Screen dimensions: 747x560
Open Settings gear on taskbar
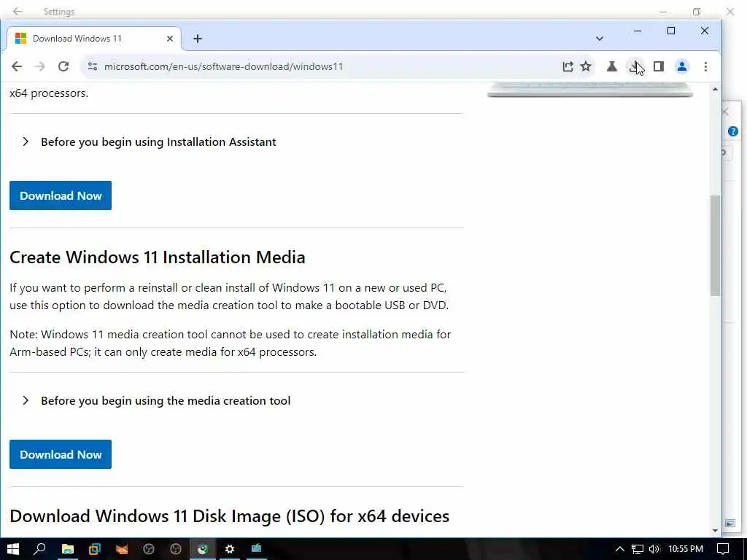tap(229, 549)
